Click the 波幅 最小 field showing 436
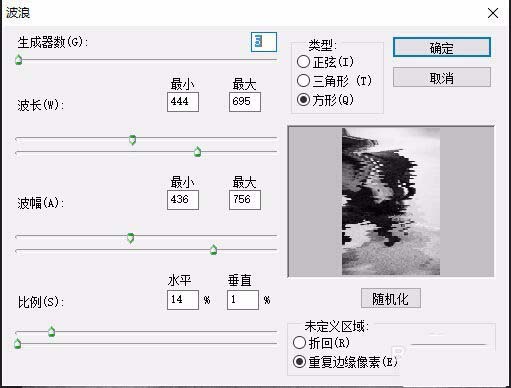This screenshot has width=511, height=388. tap(183, 200)
